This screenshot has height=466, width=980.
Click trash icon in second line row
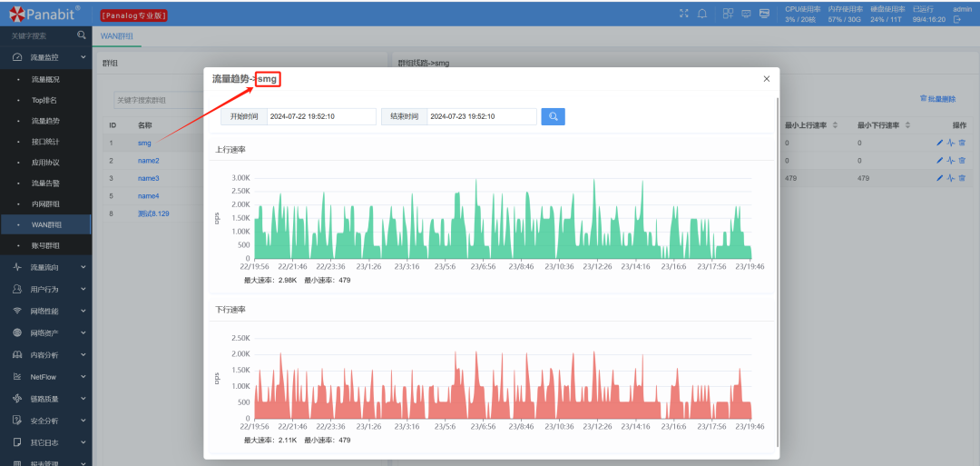962,160
